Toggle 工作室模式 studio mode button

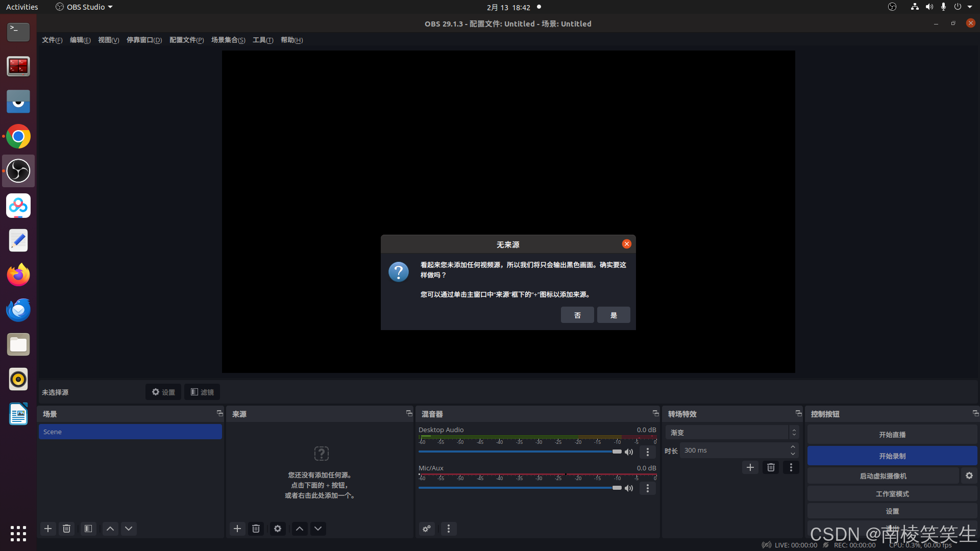tap(892, 494)
